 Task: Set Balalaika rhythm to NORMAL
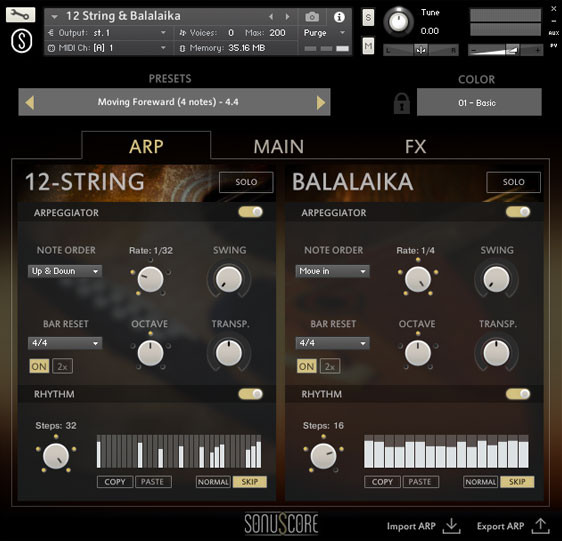[x=481, y=481]
